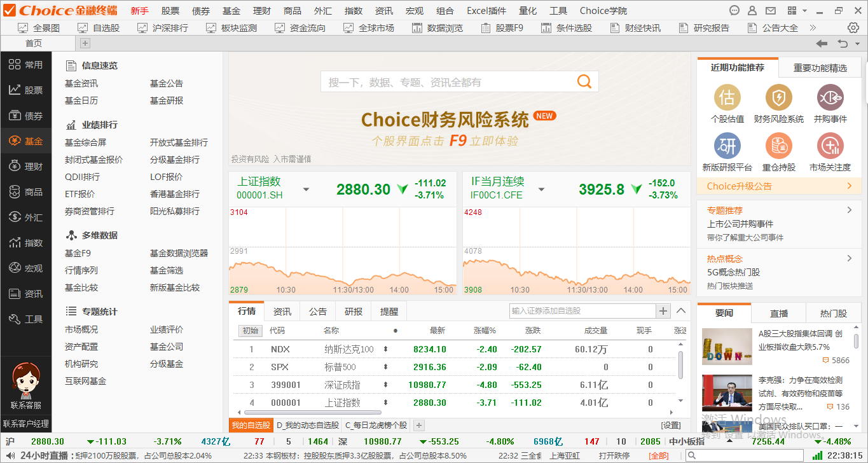Image resolution: width=868 pixels, height=463 pixels.
Task: Switch to the 重要功能精选 tab
Action: [820, 68]
